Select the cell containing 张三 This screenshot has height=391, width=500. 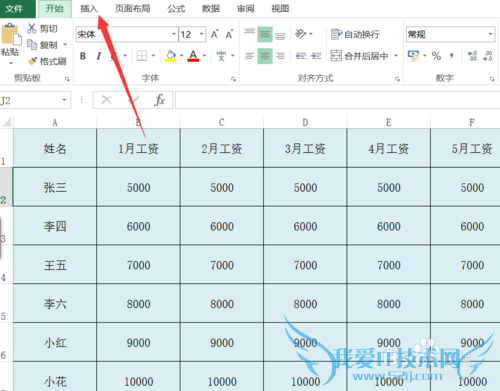click(55, 187)
